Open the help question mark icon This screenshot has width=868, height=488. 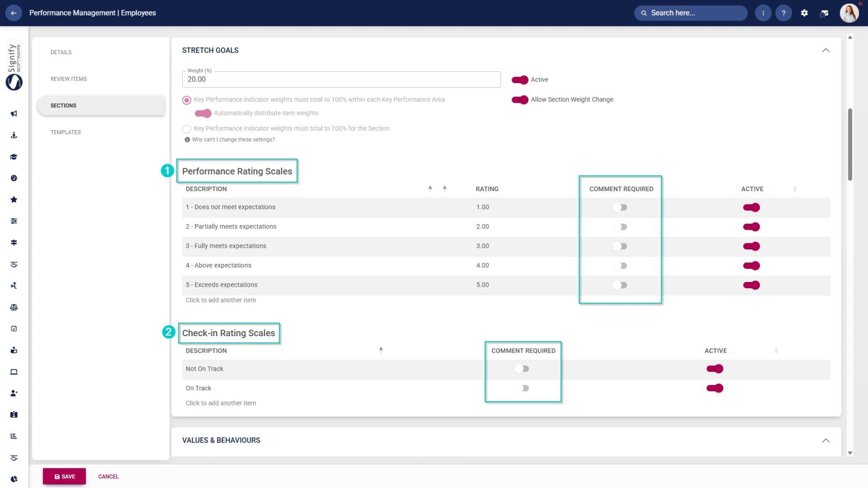coord(784,13)
